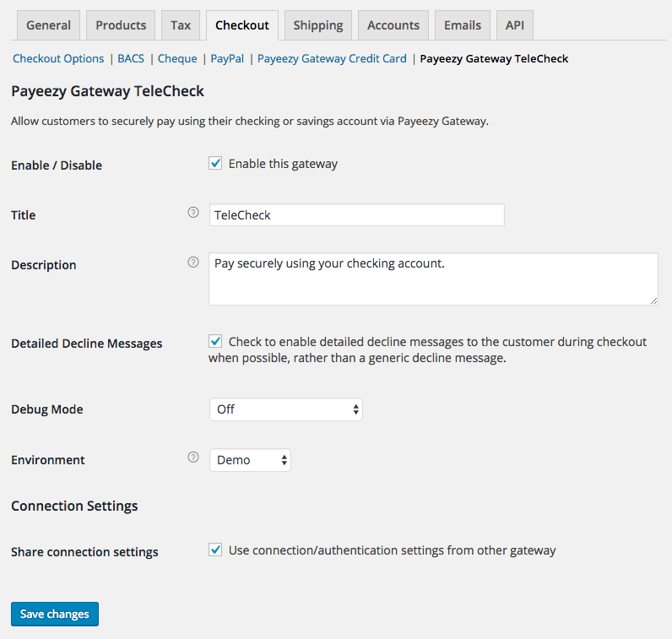
Task: Open the Checkout Options link
Action: click(x=58, y=59)
